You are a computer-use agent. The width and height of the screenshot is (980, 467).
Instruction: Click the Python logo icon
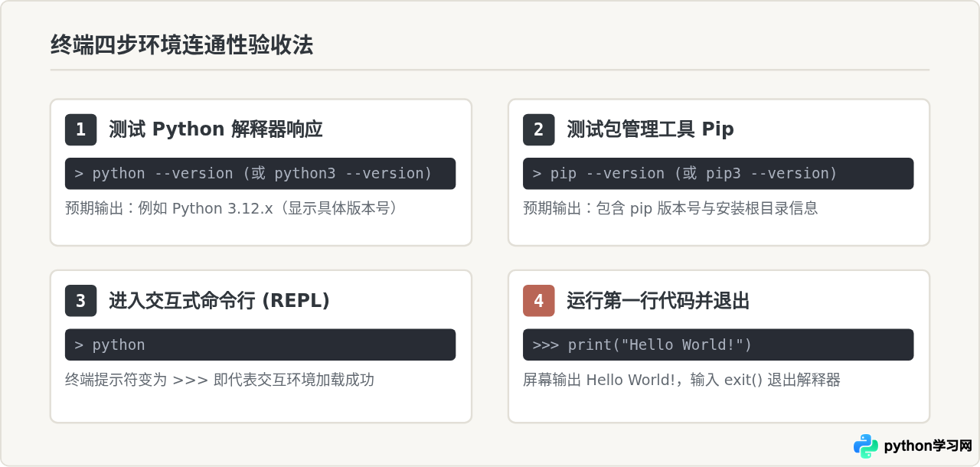pos(866,446)
